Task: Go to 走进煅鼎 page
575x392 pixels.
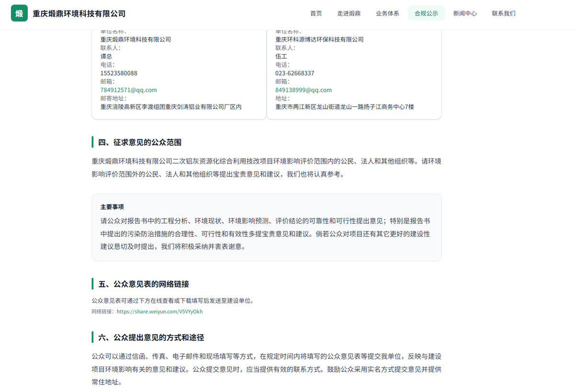Action: tap(349, 13)
